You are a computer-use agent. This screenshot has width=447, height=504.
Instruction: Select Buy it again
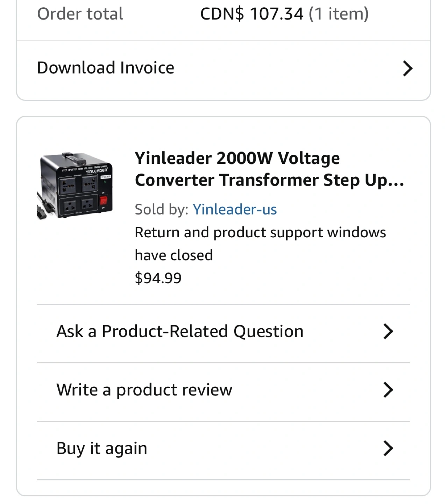point(102,448)
